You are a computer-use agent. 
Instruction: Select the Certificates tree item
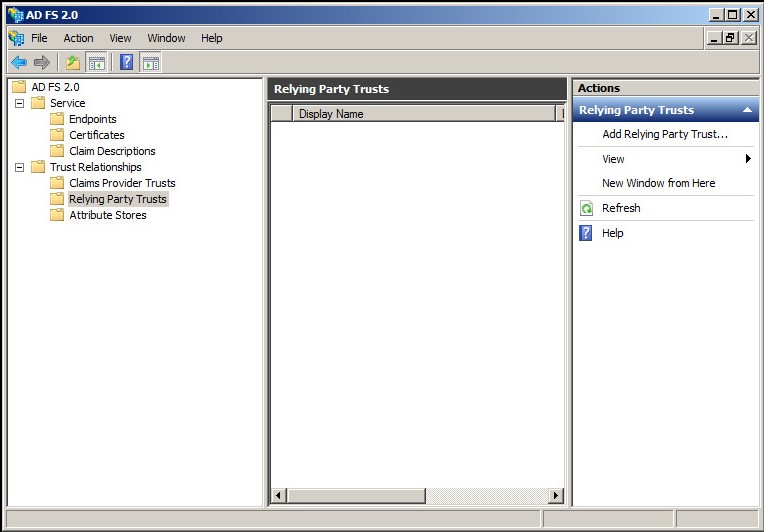point(96,135)
